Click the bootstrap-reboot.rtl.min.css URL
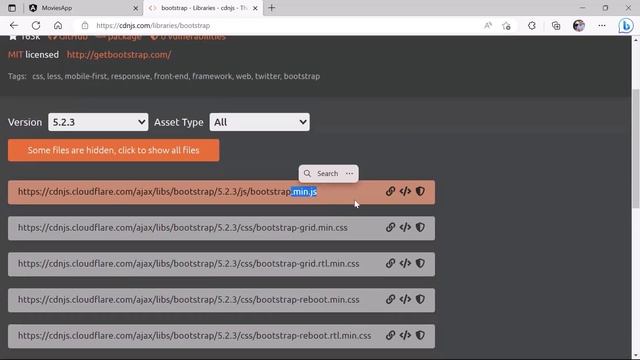Screen dimensions: 640x360 click(194, 335)
